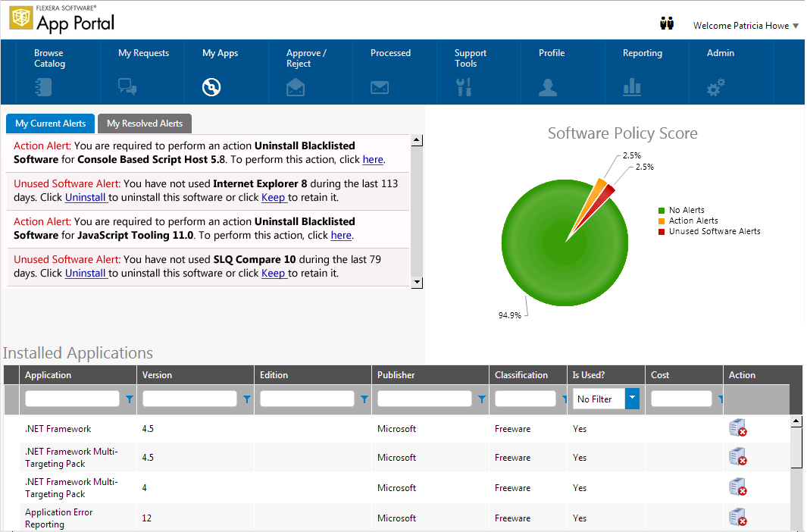The width and height of the screenshot is (807, 532).
Task: Click the App Portal logo icon
Action: point(21,18)
